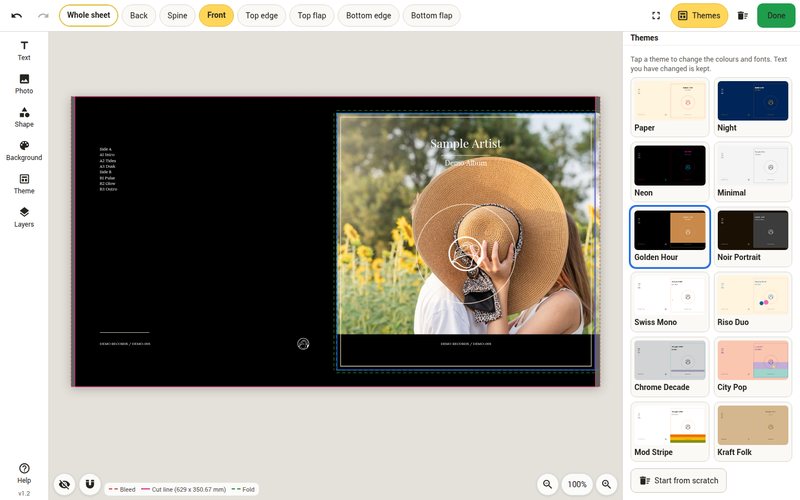Apply the Noir Portrait theme
The height and width of the screenshot is (500, 800).
point(753,237)
